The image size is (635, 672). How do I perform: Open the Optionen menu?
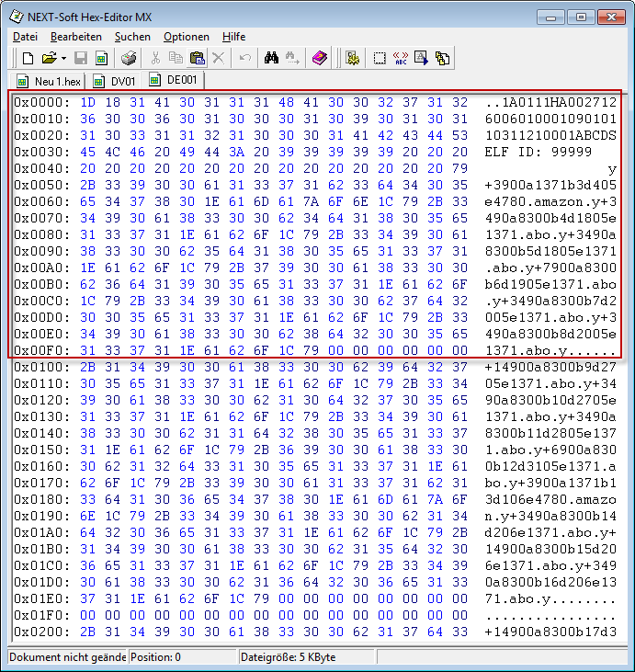pyautogui.click(x=187, y=37)
